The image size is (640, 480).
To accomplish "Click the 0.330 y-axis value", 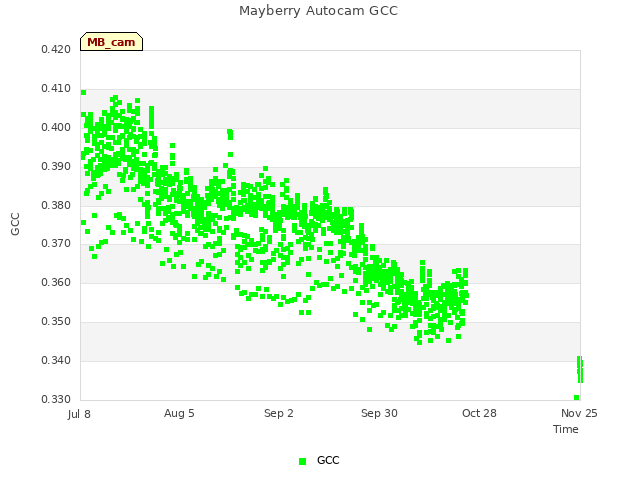I will pos(56,399).
